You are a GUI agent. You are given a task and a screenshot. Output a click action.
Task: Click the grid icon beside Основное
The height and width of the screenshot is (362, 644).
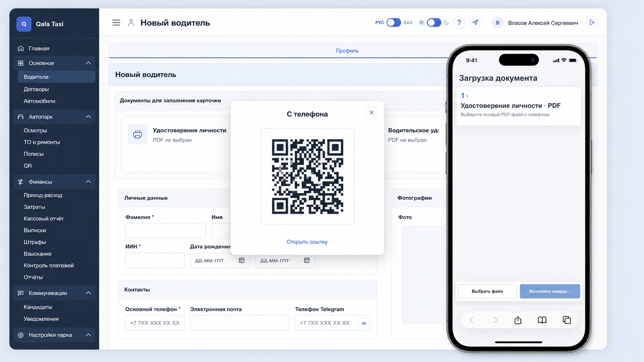[x=21, y=63]
